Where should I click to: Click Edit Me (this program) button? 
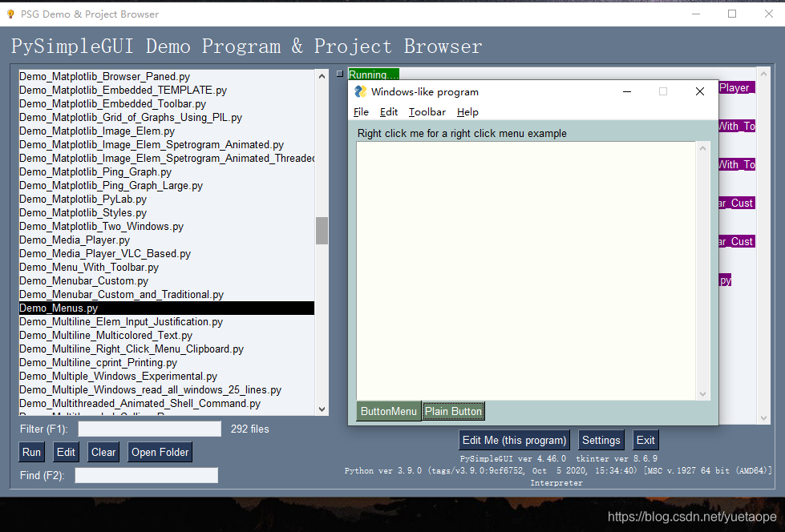[x=514, y=440]
